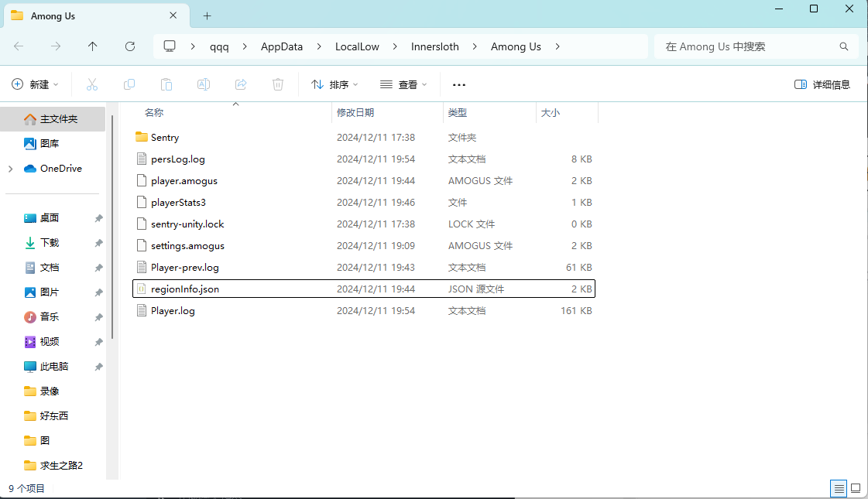Image resolution: width=868 pixels, height=499 pixels.
Task: Expand chevron after Innersloth in address bar
Action: coord(475,46)
